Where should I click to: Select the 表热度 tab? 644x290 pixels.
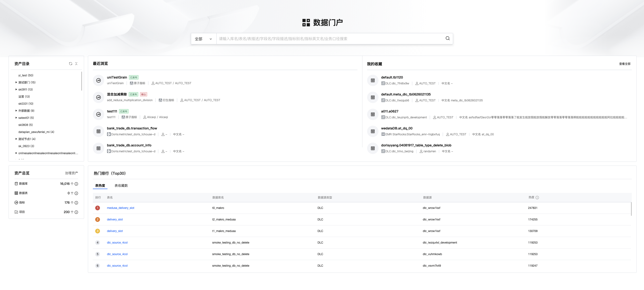100,185
